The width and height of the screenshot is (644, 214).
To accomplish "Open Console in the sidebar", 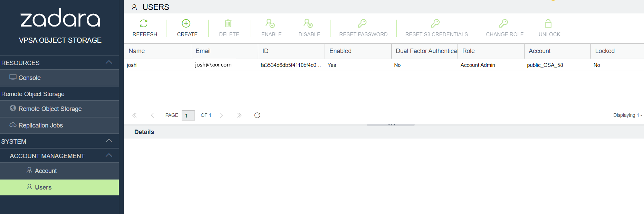I will point(59,78).
